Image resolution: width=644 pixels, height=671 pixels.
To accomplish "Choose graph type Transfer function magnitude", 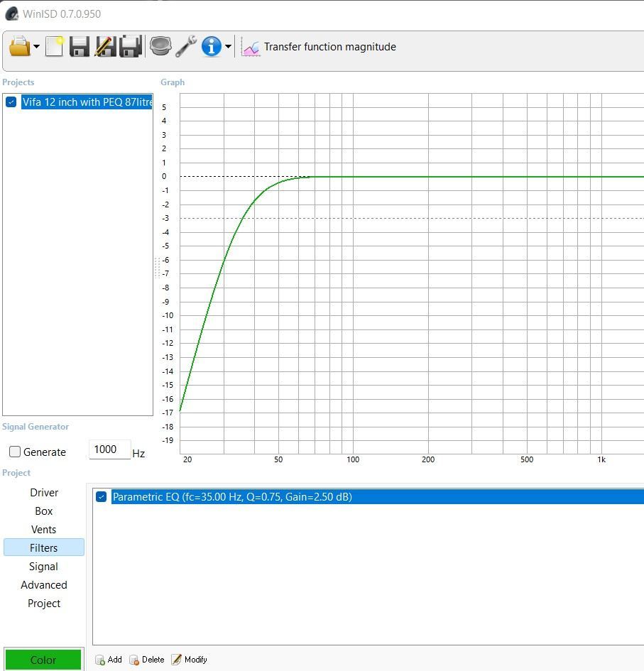I will [x=330, y=47].
